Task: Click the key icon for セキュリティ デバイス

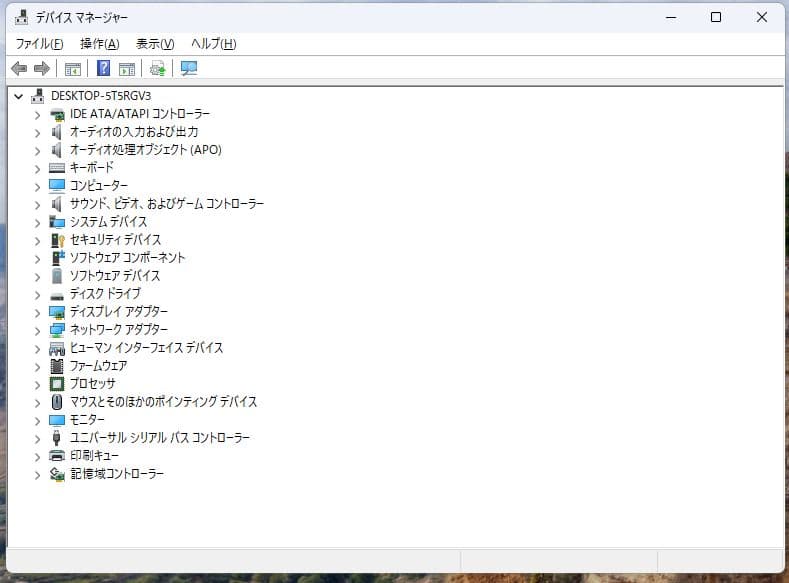Action: [x=58, y=240]
